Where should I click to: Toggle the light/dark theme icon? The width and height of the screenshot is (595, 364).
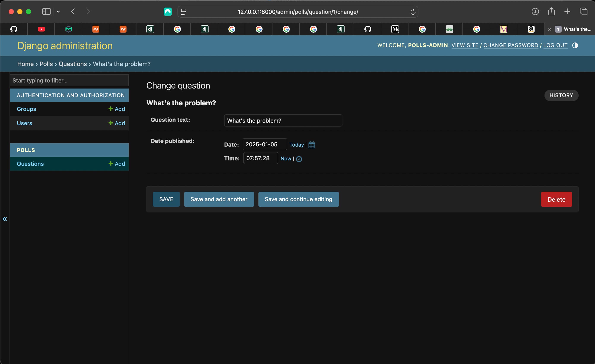[575, 45]
